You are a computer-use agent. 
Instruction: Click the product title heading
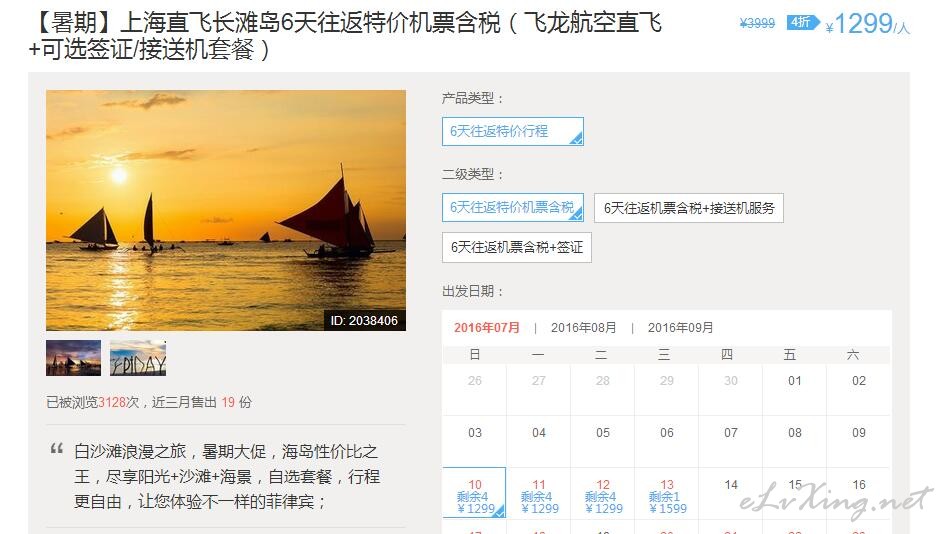[346, 36]
